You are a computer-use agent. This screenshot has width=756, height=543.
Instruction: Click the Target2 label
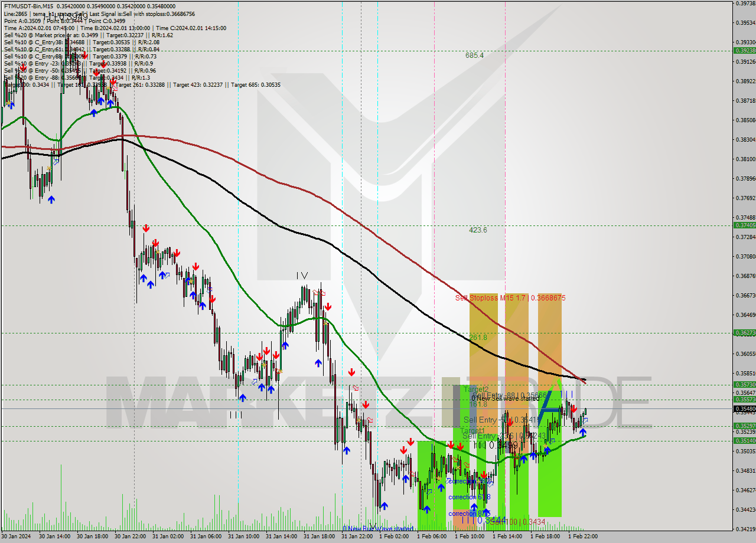pyautogui.click(x=475, y=390)
